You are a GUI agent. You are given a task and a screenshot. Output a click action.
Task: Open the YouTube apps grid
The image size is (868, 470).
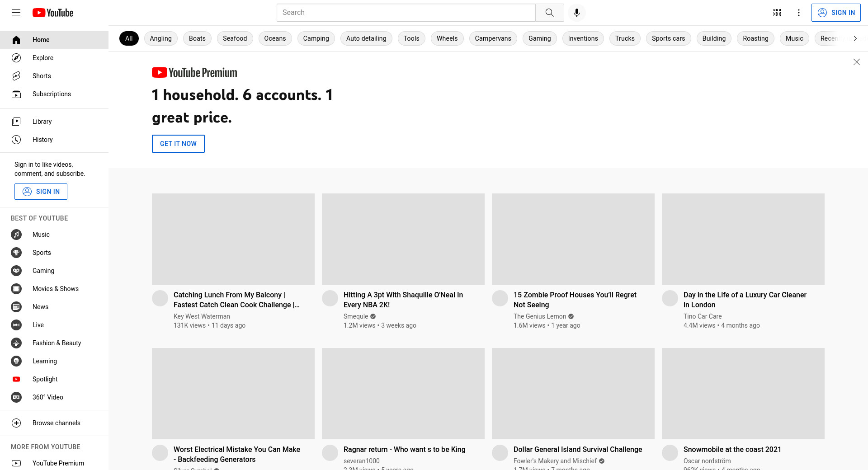coord(777,13)
